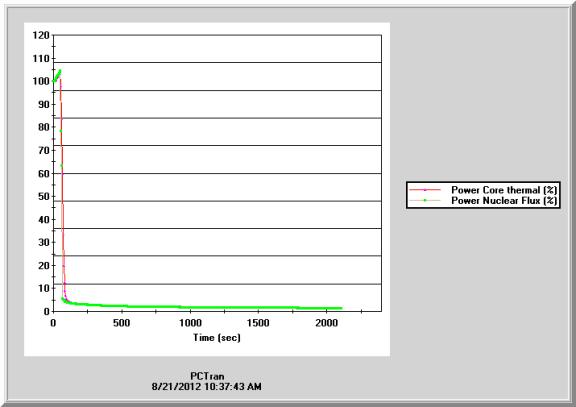This screenshot has height=407, width=576.
Task: Click the green decay curve end near 2100 sec
Action: click(x=340, y=308)
